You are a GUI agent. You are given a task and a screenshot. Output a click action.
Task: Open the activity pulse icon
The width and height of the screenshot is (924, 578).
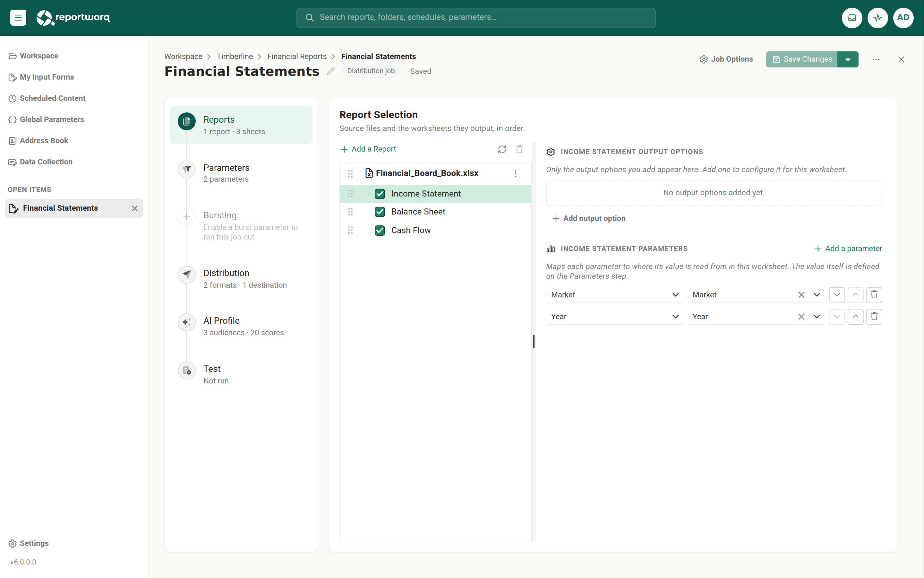tap(877, 18)
